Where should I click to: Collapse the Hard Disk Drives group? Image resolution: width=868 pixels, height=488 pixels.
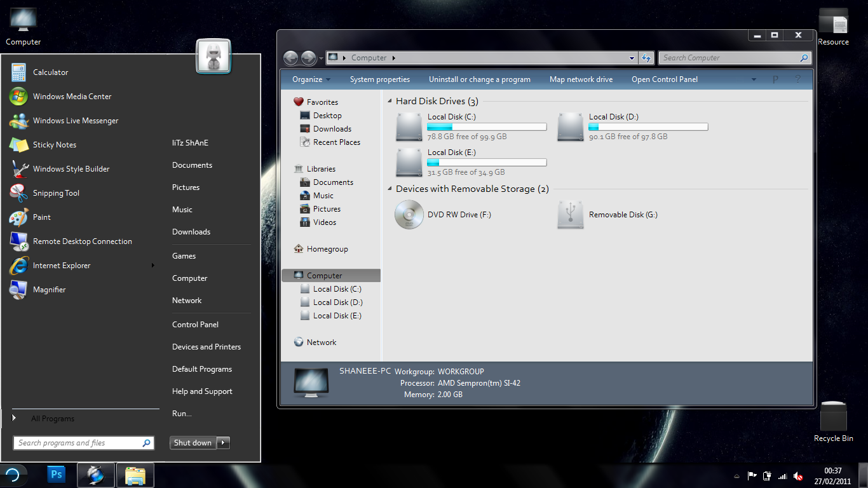tap(390, 101)
